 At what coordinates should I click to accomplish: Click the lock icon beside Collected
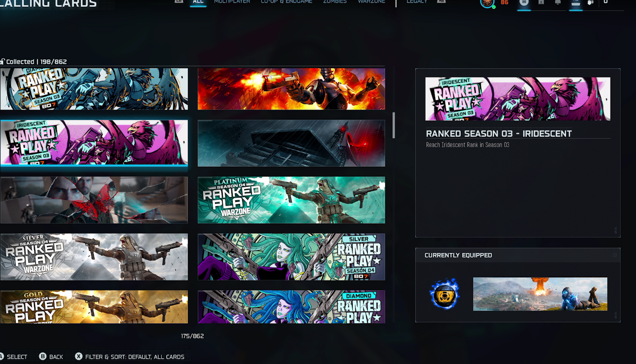coord(3,62)
